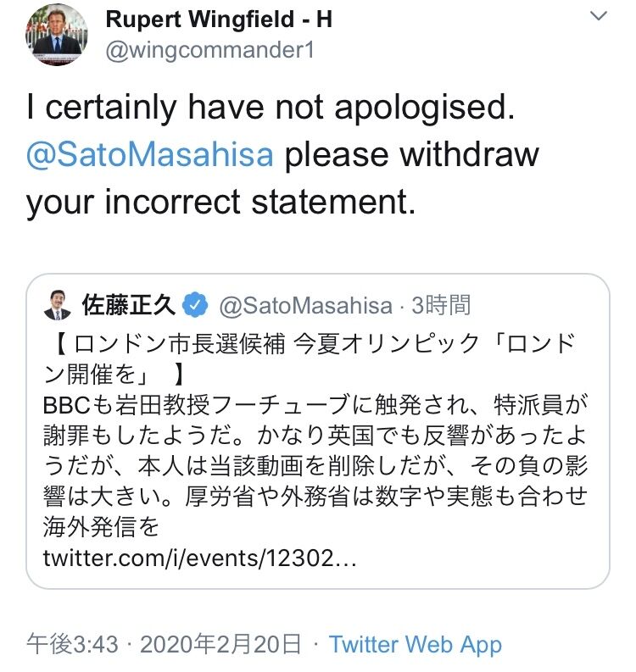This screenshot has width=636, height=672.
Task: Click the blue verified badge icon
Action: [x=195, y=304]
